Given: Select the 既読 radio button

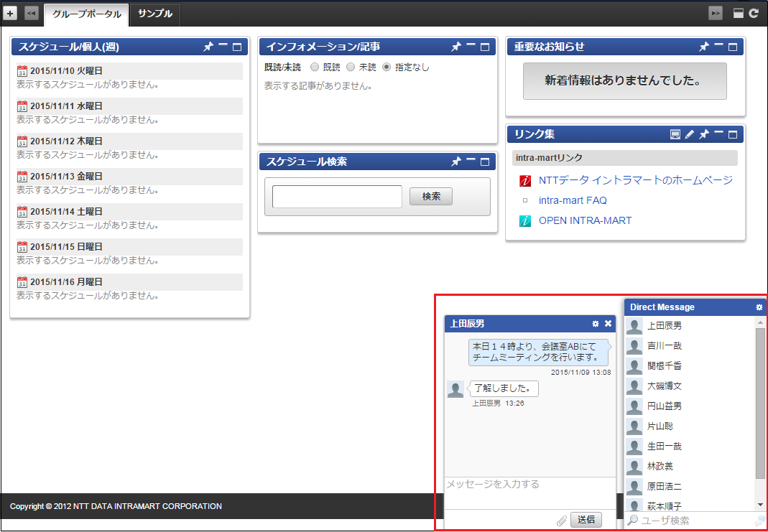Looking at the screenshot, I should pos(314,67).
